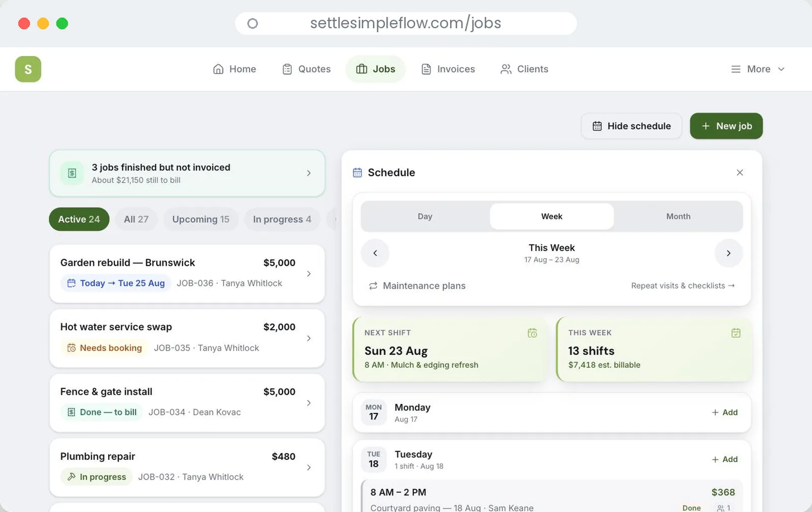Viewport: 812px width, 512px height.
Task: Expand Hot water service swap job chevron
Action: 309,338
